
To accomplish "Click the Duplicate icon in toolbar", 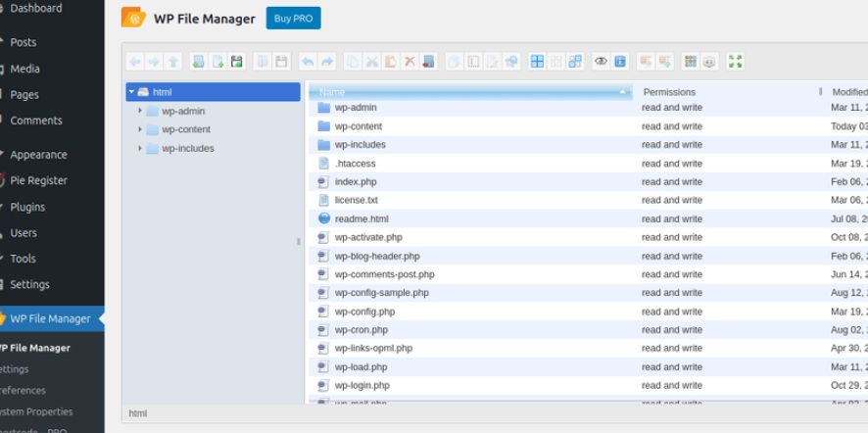I will (454, 62).
